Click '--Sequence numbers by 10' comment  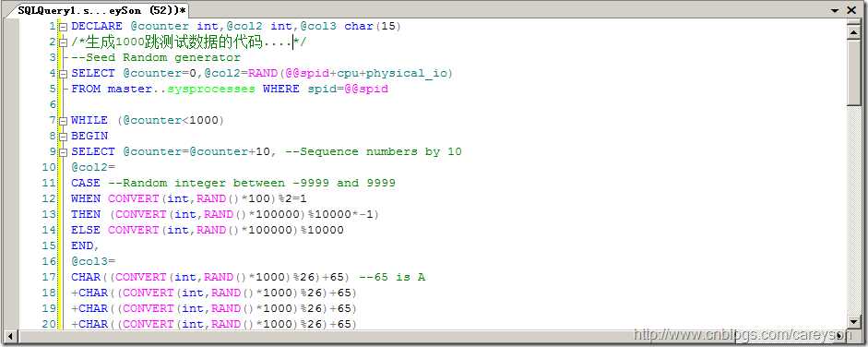tap(374, 151)
